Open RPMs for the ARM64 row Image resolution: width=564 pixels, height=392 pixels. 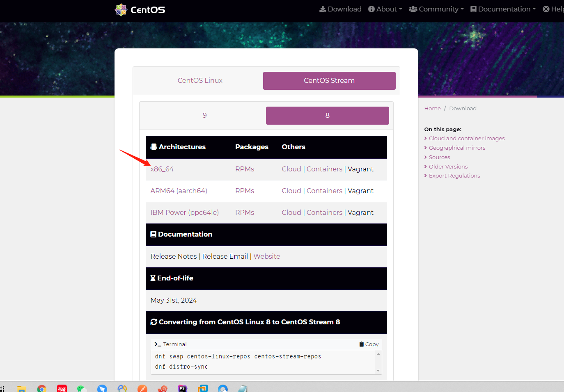click(245, 191)
